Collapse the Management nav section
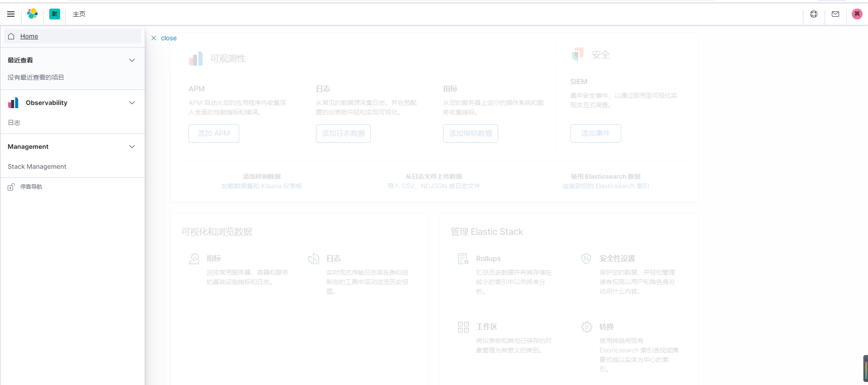The width and height of the screenshot is (868, 385). [x=132, y=147]
